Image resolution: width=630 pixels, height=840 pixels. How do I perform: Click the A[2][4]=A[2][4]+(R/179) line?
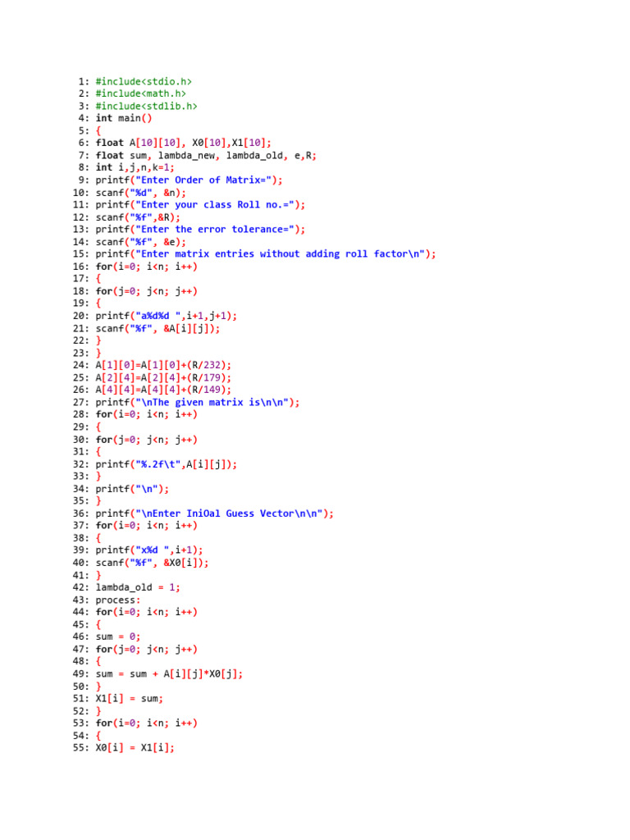point(163,377)
